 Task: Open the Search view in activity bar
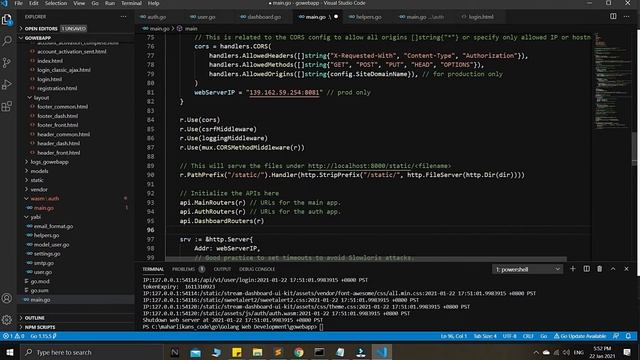7,41
